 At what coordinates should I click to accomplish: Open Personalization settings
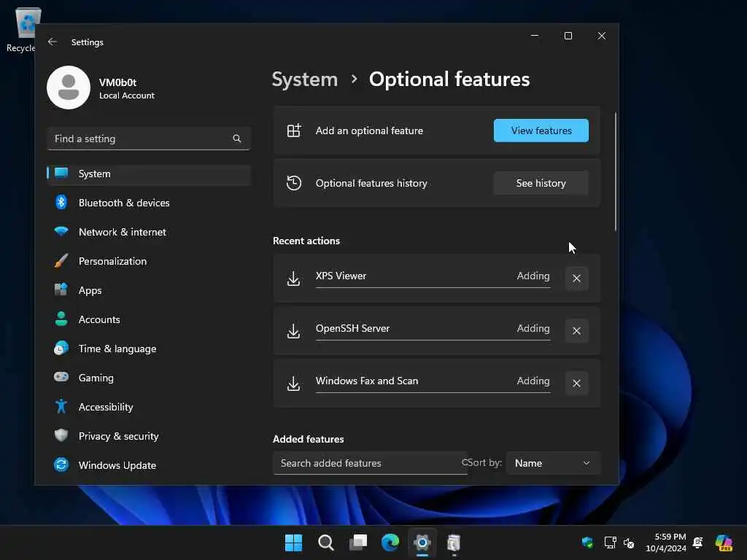(149, 262)
